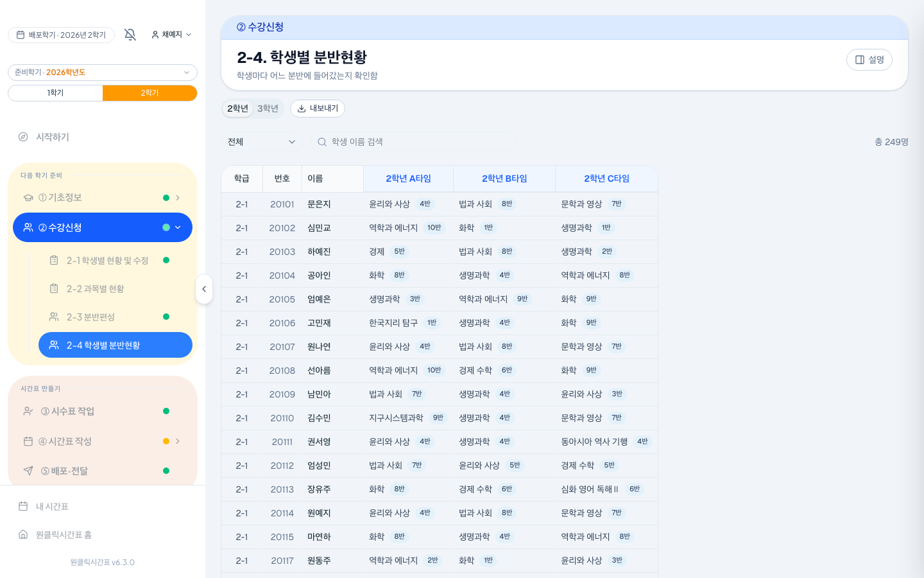Click the ② 수강신청 breadcrumb header
Screen dimensions: 924x578
point(260,27)
